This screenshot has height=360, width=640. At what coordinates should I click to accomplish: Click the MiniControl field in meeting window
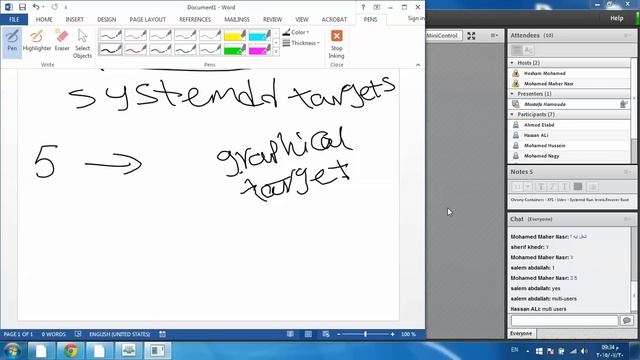tap(444, 36)
